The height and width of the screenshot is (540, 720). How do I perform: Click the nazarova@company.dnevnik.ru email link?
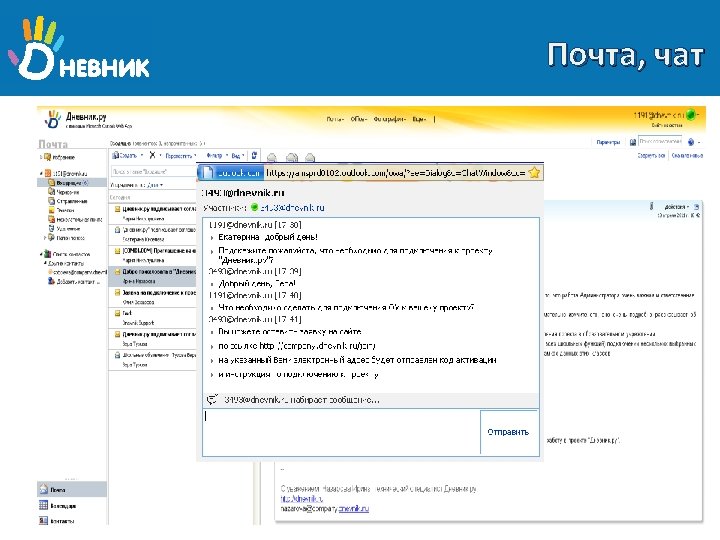click(x=325, y=509)
